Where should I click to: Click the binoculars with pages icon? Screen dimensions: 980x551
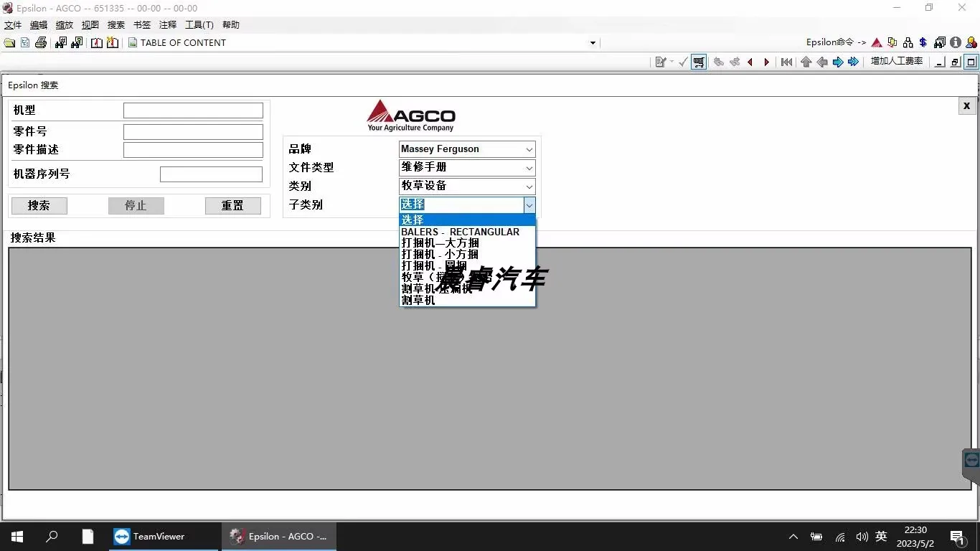pos(940,43)
